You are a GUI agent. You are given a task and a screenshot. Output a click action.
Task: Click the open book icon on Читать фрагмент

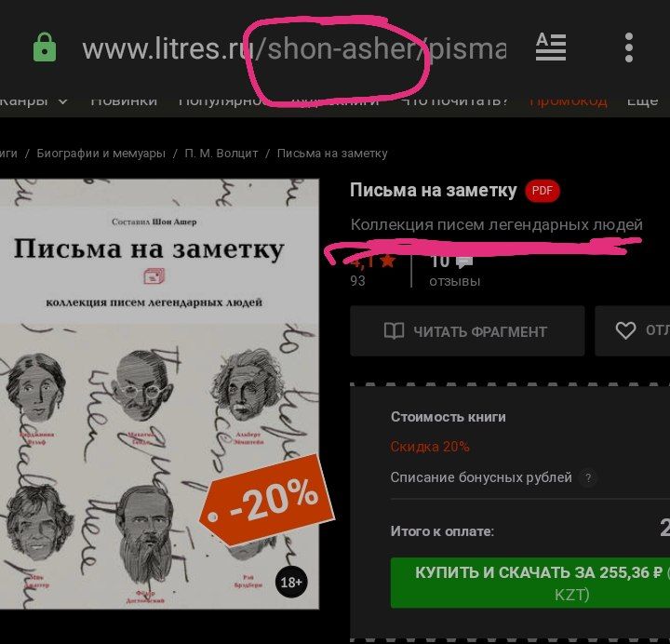(394, 330)
